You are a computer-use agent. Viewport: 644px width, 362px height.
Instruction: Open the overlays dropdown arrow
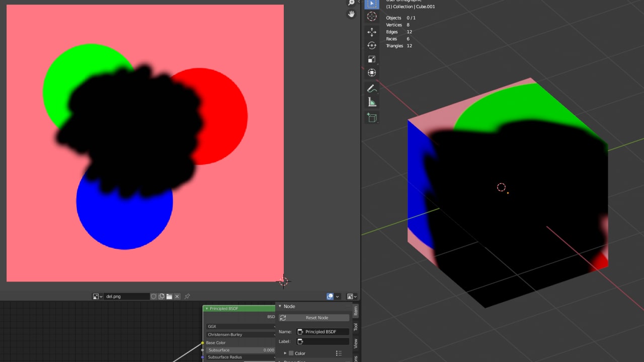[x=338, y=297]
